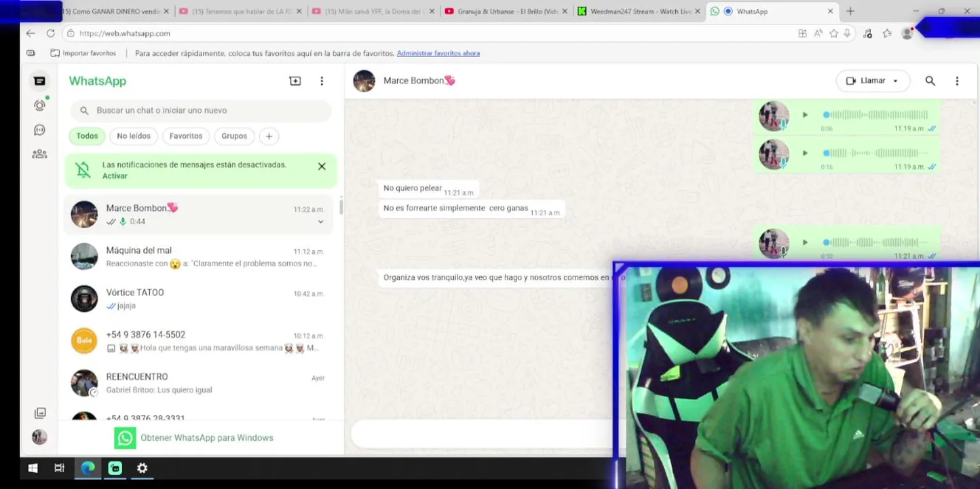980x489 pixels.
Task: Open the conversation three-dot options menu
Action: point(957,81)
